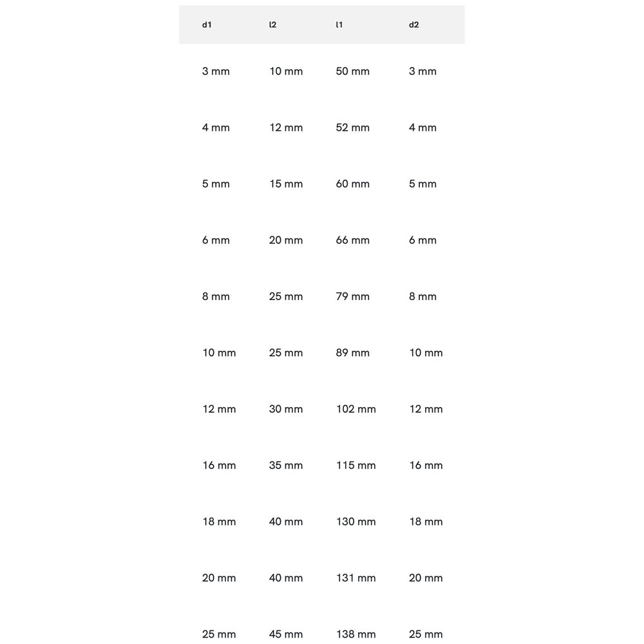644x644 pixels.
Task: Click the 35 mm l2 value
Action: (286, 466)
